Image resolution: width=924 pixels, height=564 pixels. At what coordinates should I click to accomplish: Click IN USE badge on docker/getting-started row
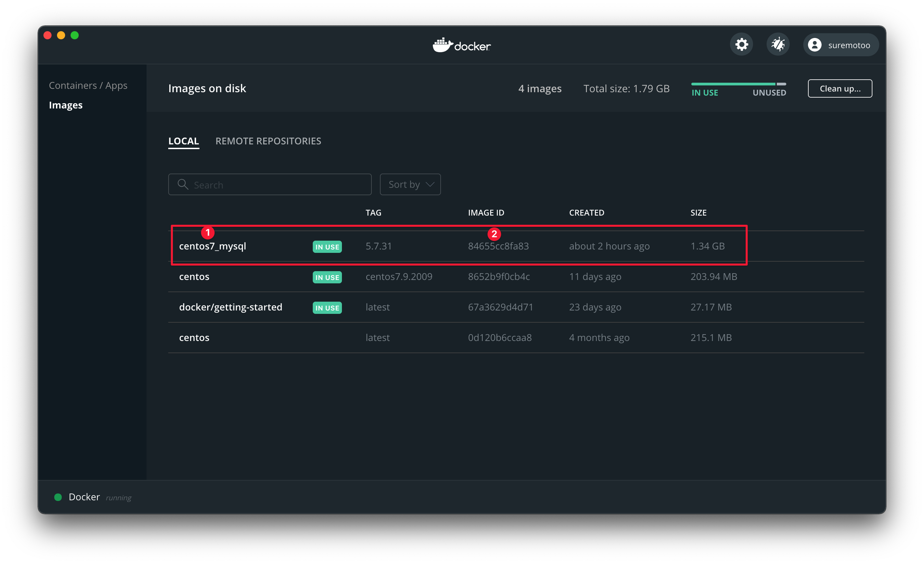[327, 308]
